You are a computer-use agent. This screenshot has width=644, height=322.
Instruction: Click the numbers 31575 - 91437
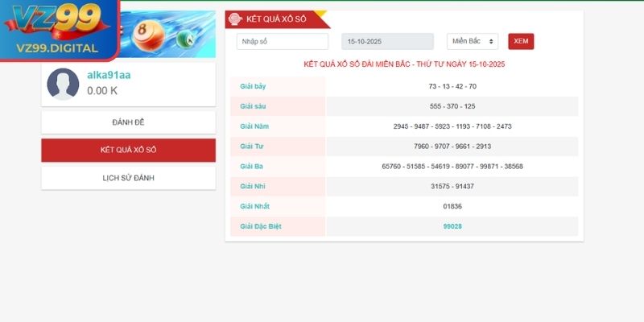point(452,186)
